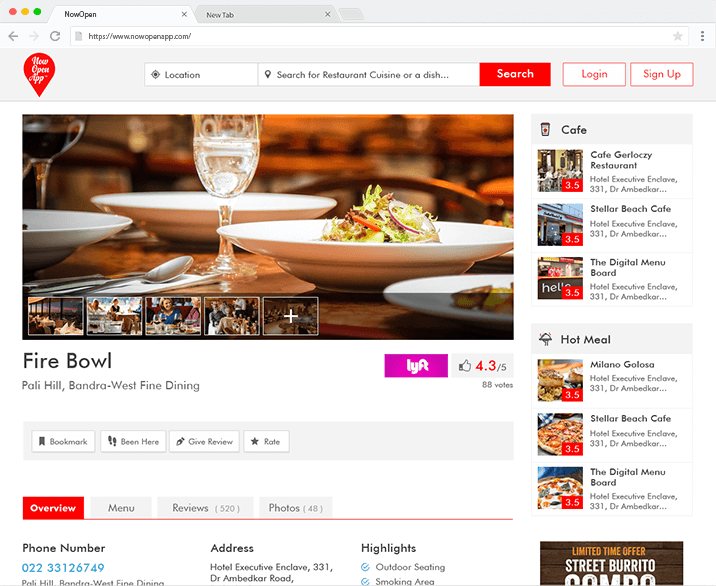Click the plus icon for more photos

[x=291, y=316]
